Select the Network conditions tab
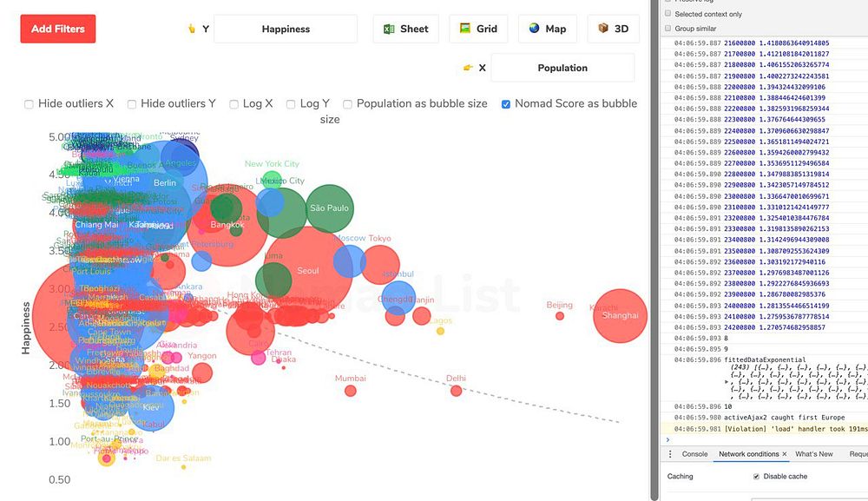This screenshot has width=868, height=501. tap(748, 454)
